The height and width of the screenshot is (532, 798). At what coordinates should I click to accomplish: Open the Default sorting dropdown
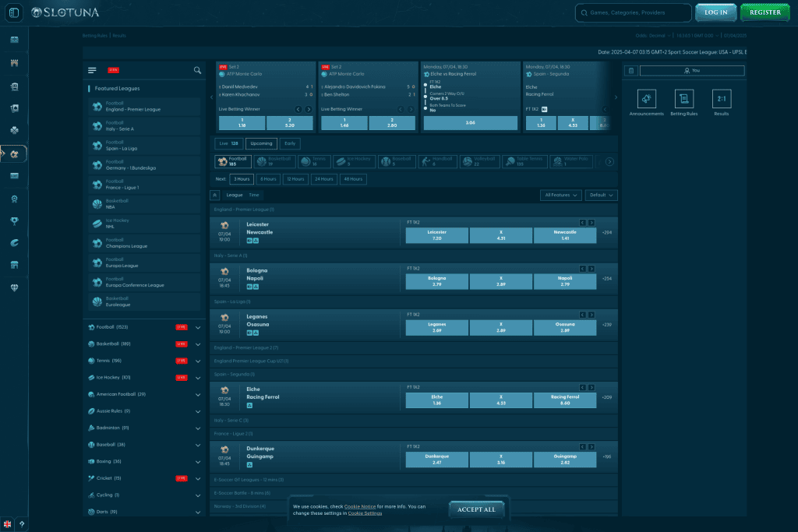[601, 196]
